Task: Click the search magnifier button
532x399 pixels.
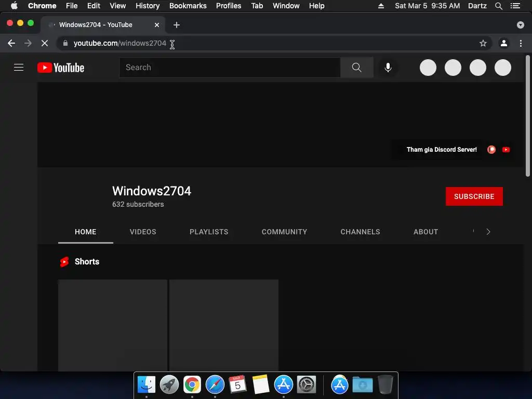Action: [356, 68]
